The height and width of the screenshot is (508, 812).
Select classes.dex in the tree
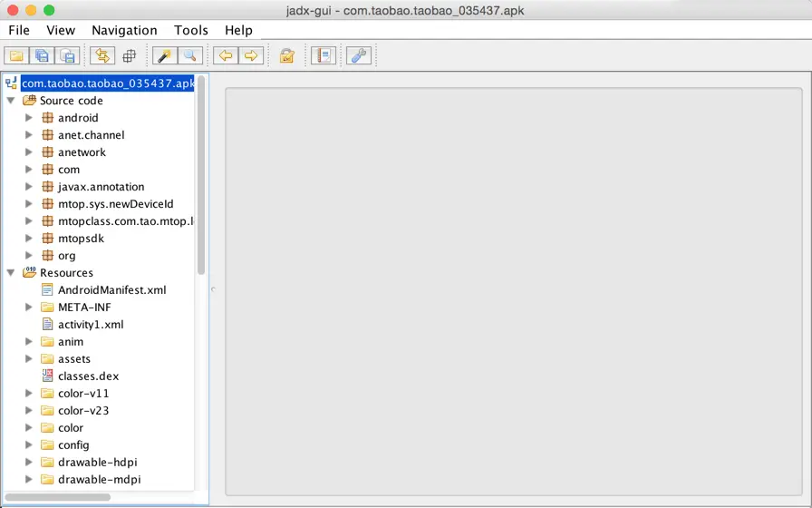[89, 376]
